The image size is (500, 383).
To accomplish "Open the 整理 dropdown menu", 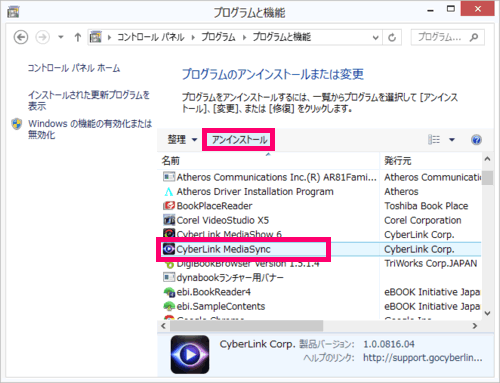I will (182, 140).
